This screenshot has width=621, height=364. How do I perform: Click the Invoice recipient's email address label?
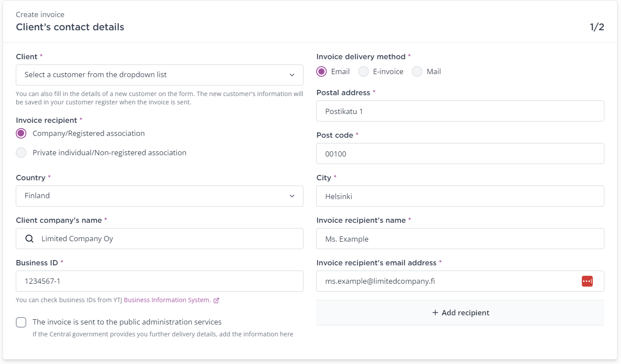tap(376, 263)
